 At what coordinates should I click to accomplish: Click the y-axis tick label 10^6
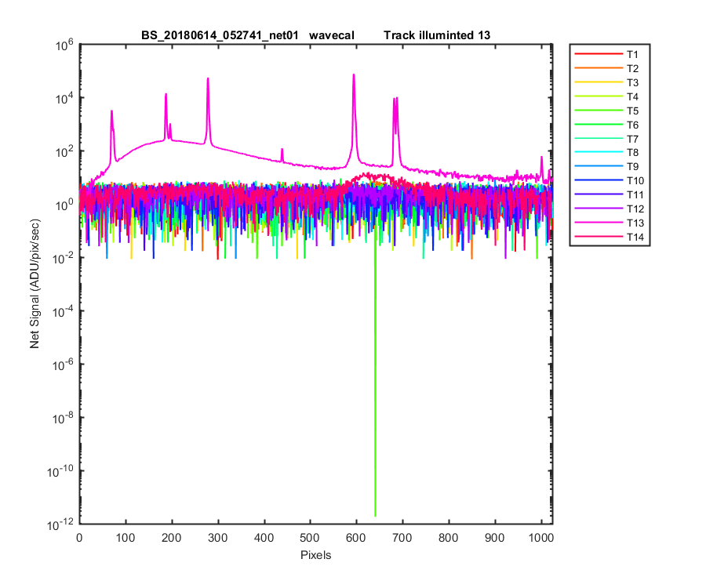coord(65,45)
